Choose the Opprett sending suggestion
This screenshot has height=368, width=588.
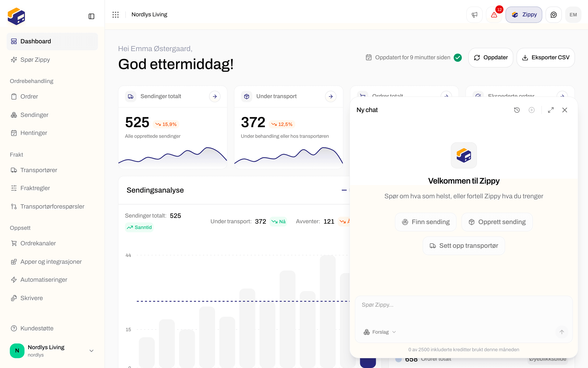497,222
